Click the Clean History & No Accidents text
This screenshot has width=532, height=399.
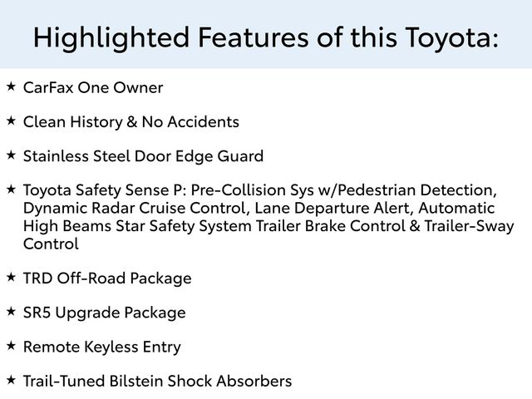point(131,122)
